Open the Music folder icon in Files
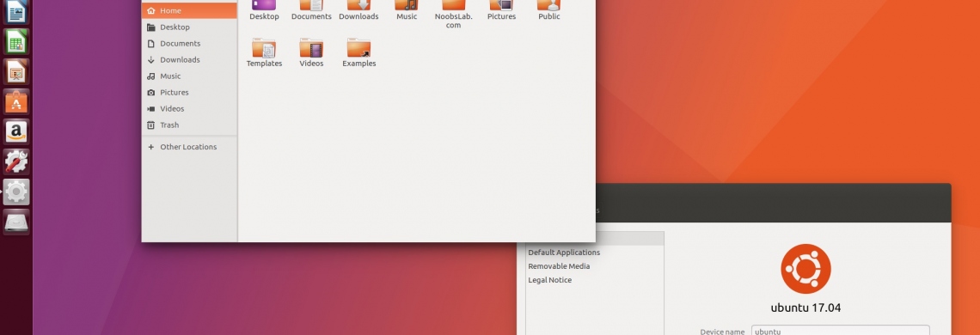 [407, 6]
